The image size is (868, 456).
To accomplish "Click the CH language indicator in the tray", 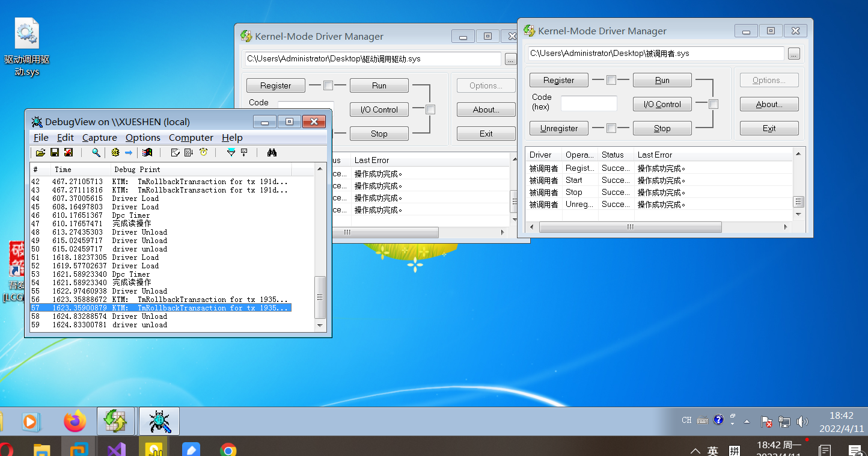I will 686,421.
